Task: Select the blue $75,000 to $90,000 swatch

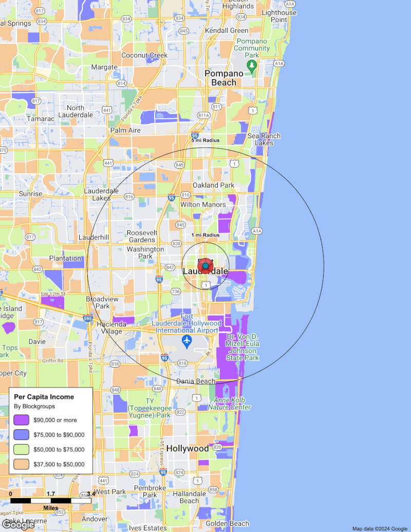Action: 23,435
